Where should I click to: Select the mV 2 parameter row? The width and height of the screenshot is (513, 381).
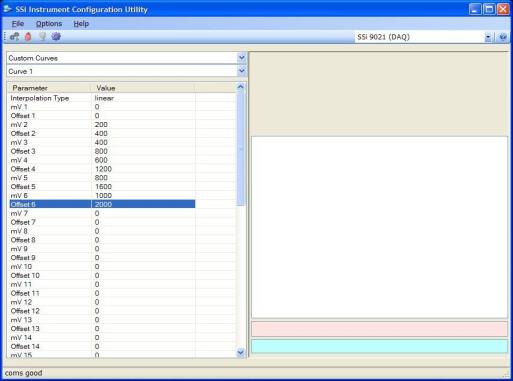(102, 125)
